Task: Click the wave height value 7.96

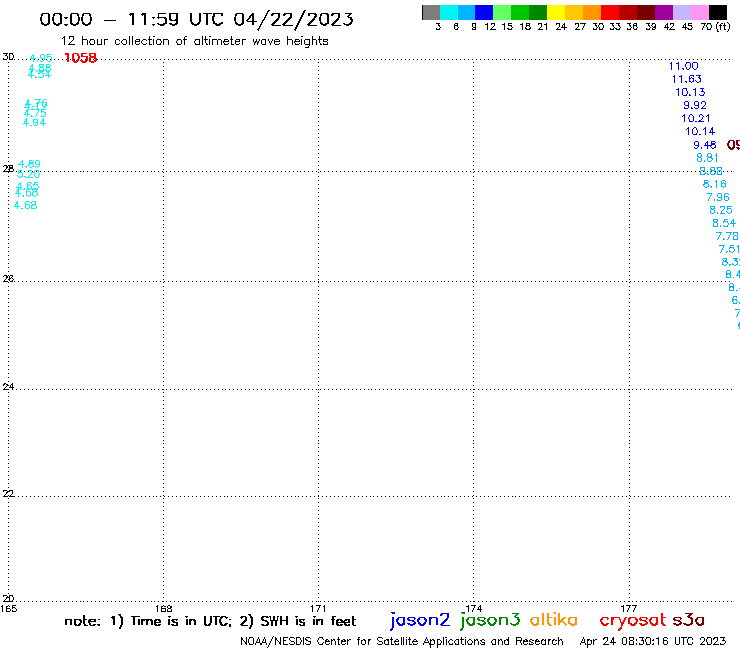Action: (x=718, y=197)
